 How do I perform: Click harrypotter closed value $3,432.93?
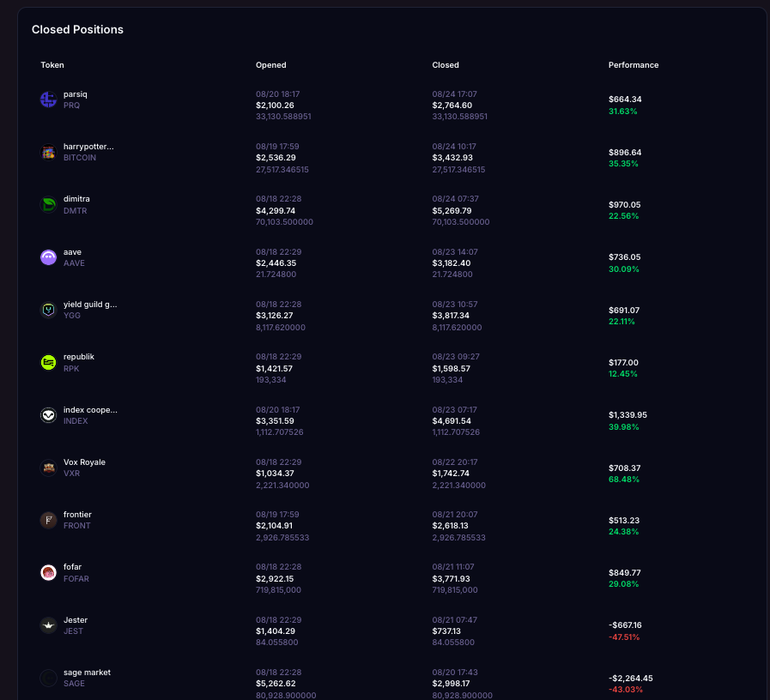pos(452,158)
